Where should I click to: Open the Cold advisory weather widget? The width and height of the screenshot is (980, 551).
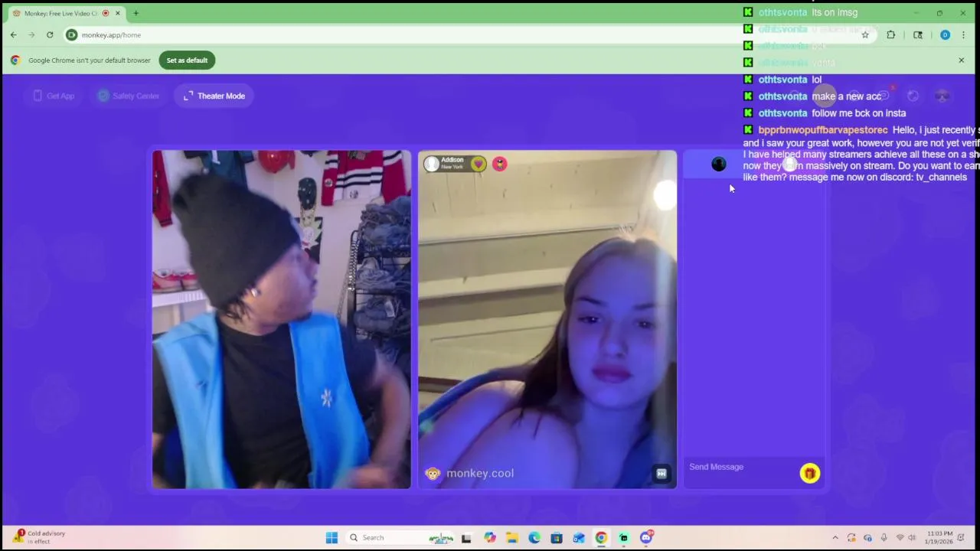pyautogui.click(x=40, y=537)
